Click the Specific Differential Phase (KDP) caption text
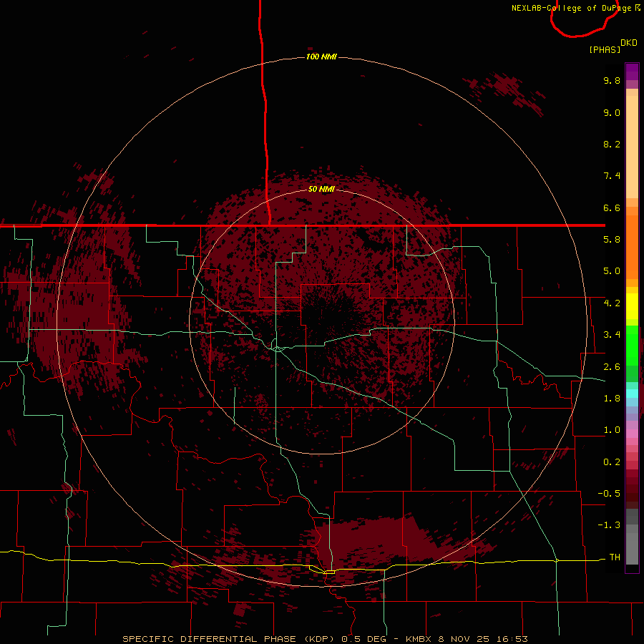The width and height of the screenshot is (644, 644). point(230,639)
